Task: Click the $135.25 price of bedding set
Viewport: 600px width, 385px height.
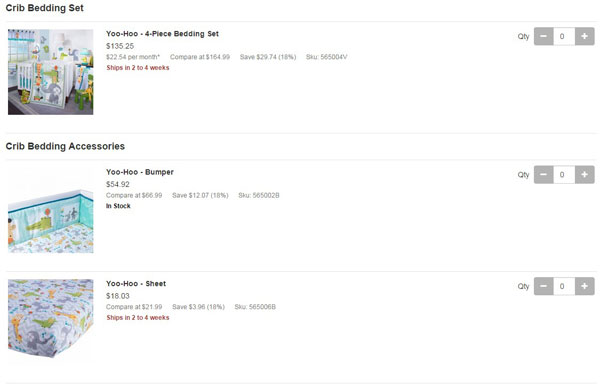Action: tap(120, 46)
